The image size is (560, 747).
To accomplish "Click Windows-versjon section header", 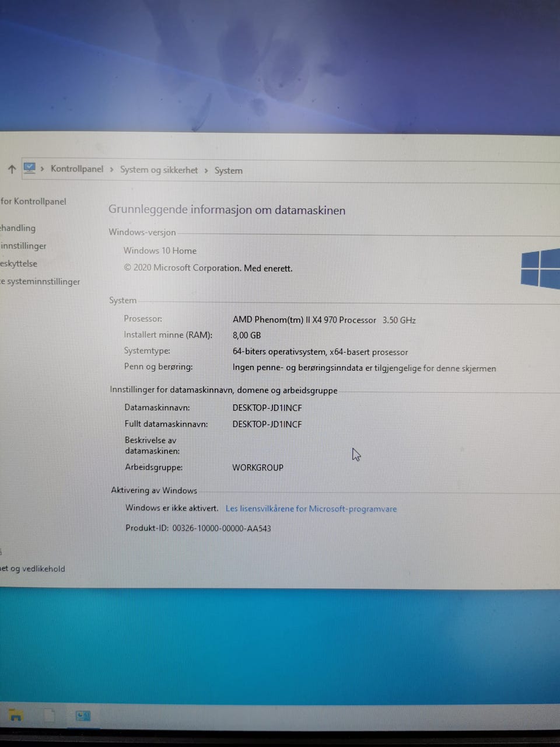I will 142,232.
